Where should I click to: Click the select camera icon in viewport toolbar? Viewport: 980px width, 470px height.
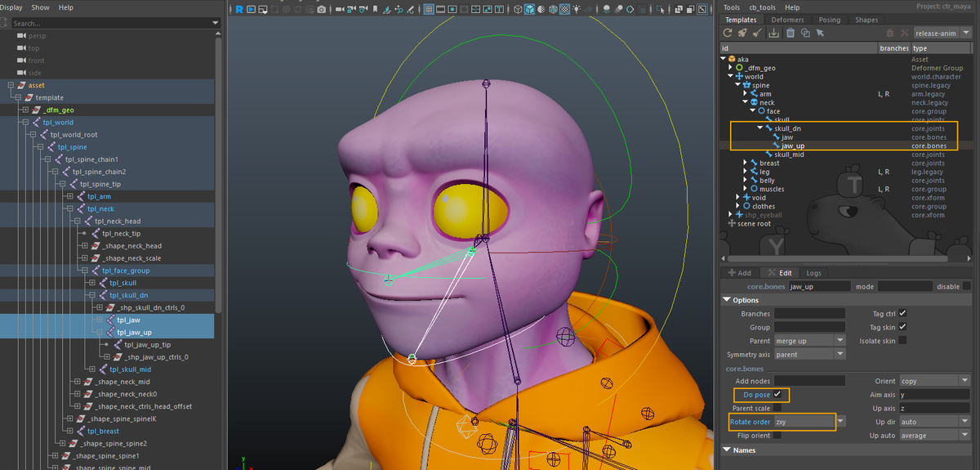click(x=339, y=9)
